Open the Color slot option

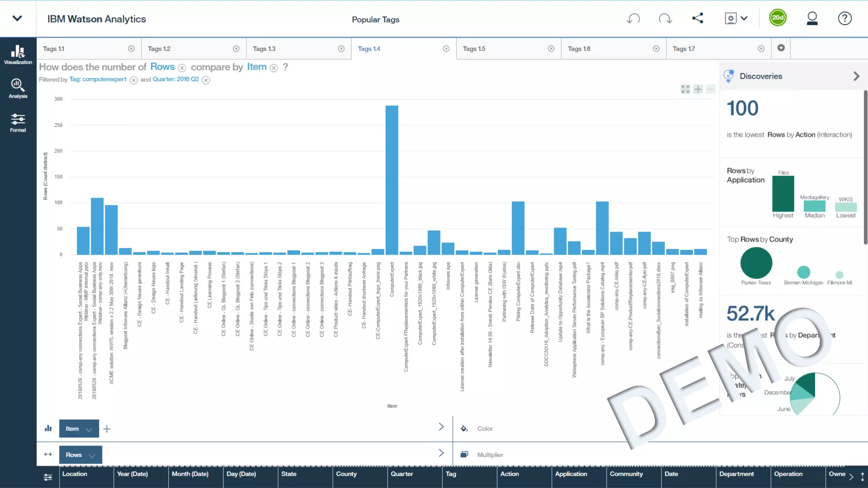(484, 429)
